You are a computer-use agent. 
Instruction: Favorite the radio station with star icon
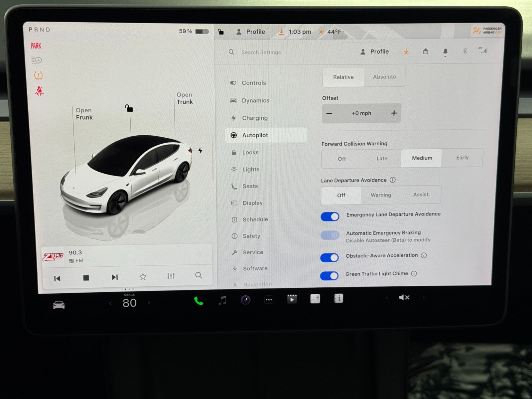point(143,277)
